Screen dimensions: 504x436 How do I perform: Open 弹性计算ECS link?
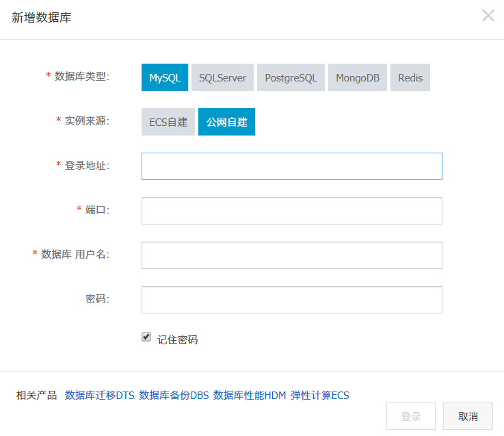(320, 395)
